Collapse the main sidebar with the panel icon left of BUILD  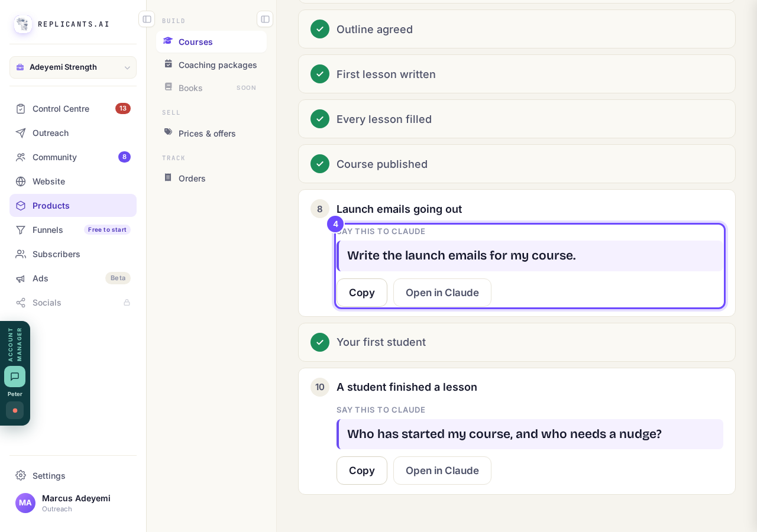click(147, 19)
